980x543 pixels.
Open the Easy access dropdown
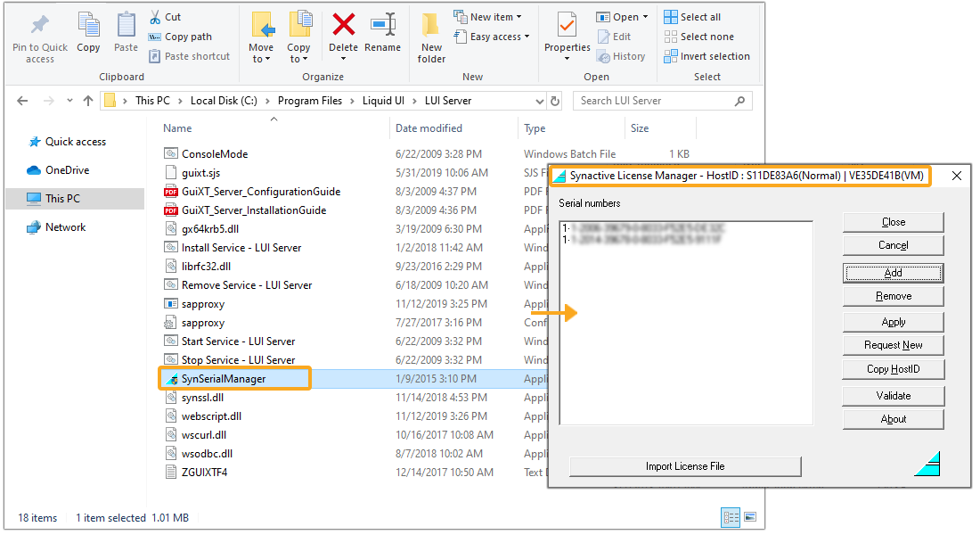492,37
